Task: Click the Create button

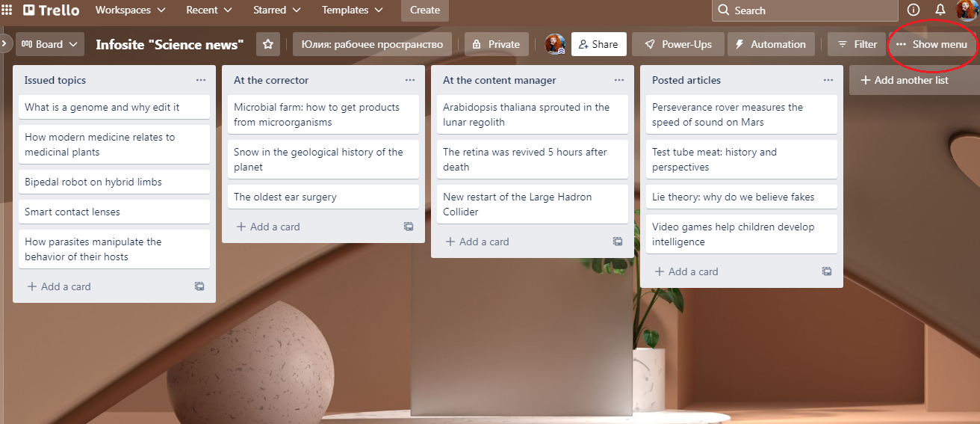Action: pos(425,10)
